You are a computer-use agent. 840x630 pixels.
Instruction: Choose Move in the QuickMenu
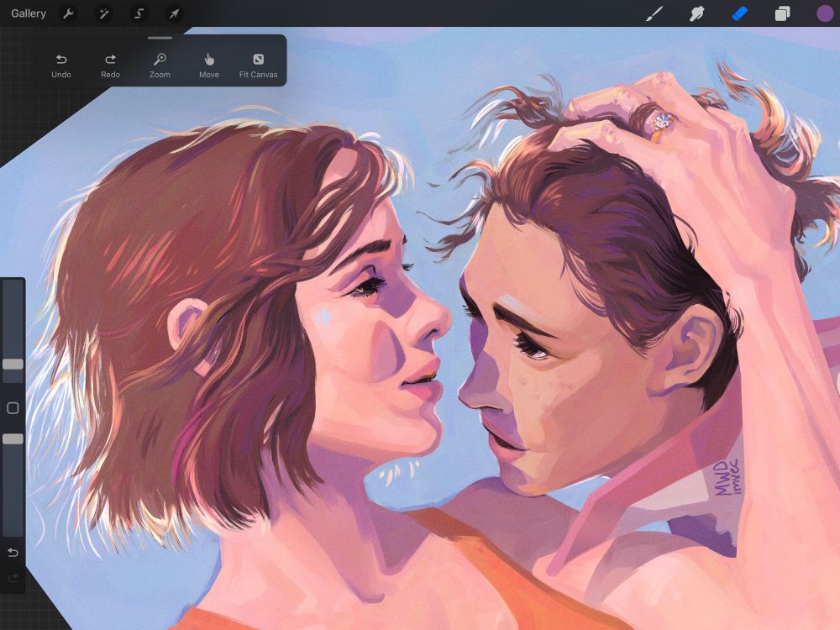pyautogui.click(x=209, y=66)
